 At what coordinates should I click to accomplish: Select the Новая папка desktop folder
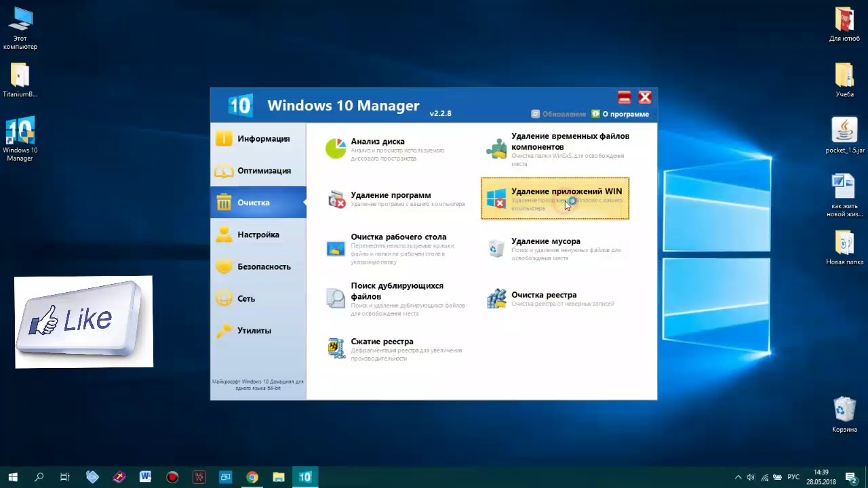pyautogui.click(x=844, y=248)
